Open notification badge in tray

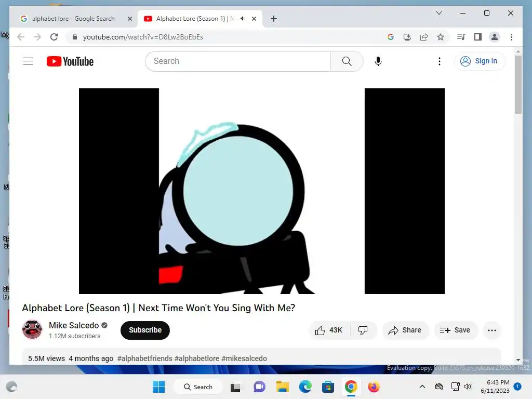coord(517,387)
